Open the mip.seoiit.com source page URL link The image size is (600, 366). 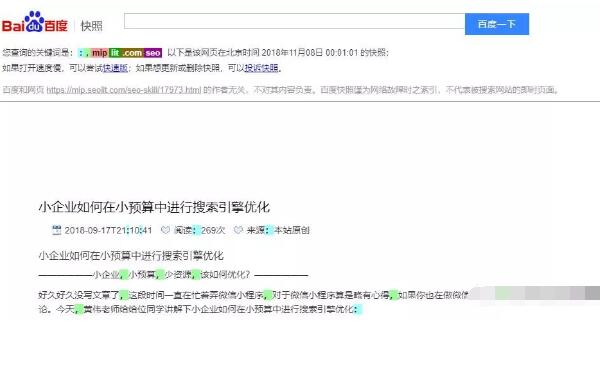pyautogui.click(x=124, y=90)
